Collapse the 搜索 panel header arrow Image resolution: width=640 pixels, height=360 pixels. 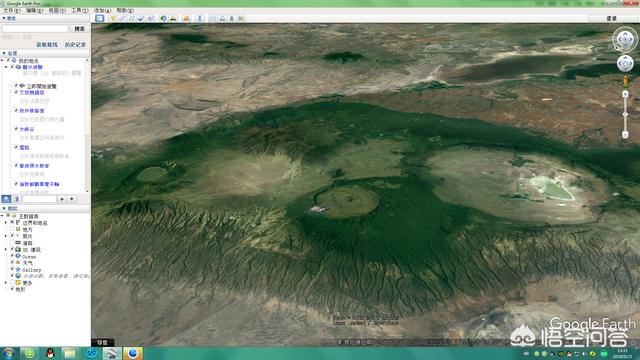[4, 18]
